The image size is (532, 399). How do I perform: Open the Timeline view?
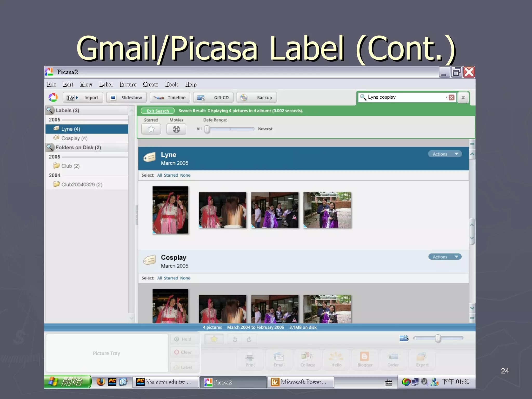(x=170, y=97)
